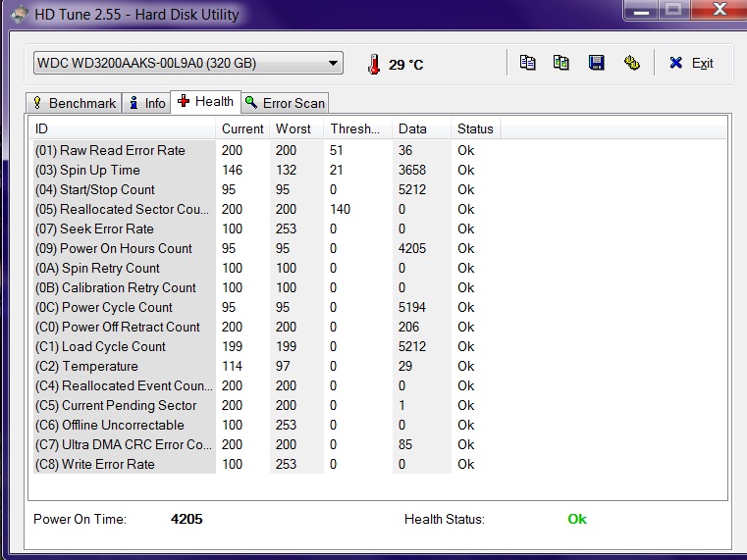Viewport: 747px width, 560px height.
Task: Minimize the HD Tune window
Action: 641,10
